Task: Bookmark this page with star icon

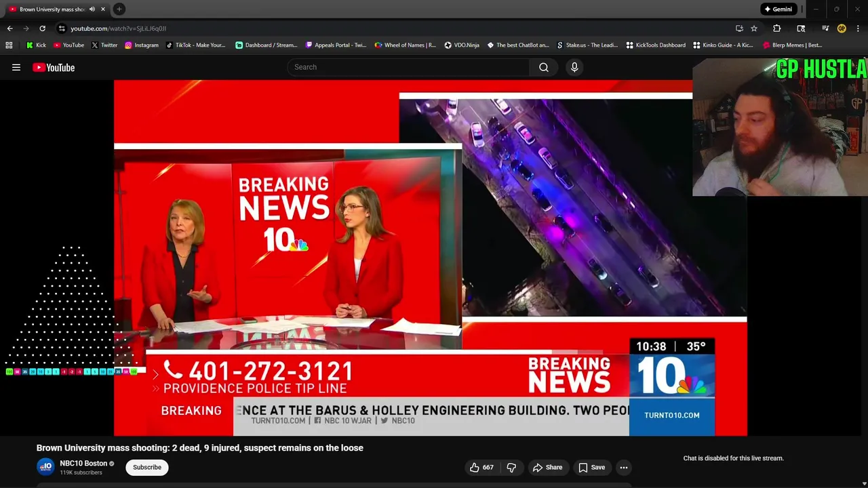Action: coord(753,28)
